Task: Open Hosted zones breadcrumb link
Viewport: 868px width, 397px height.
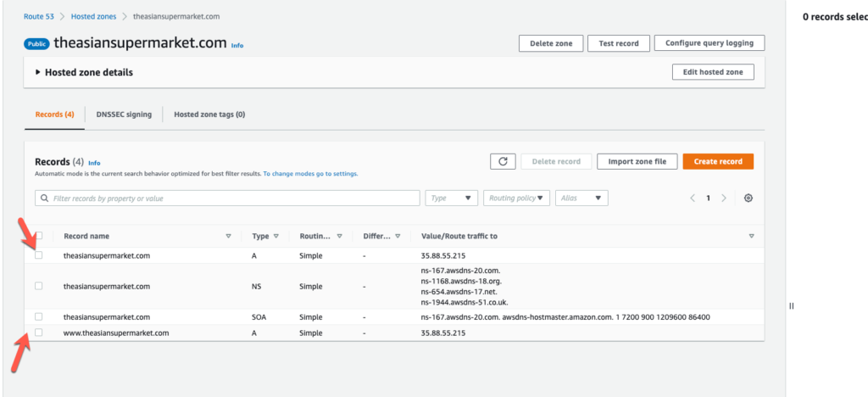Action: pyautogui.click(x=93, y=16)
